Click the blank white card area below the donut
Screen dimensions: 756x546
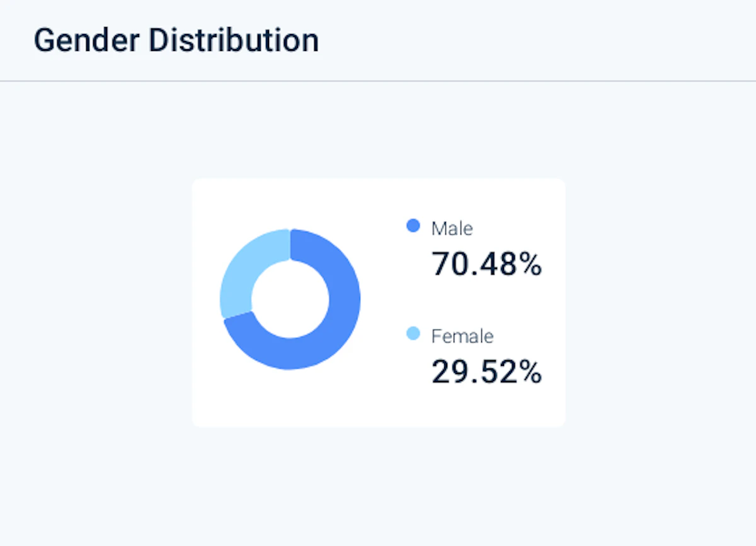tap(290, 400)
